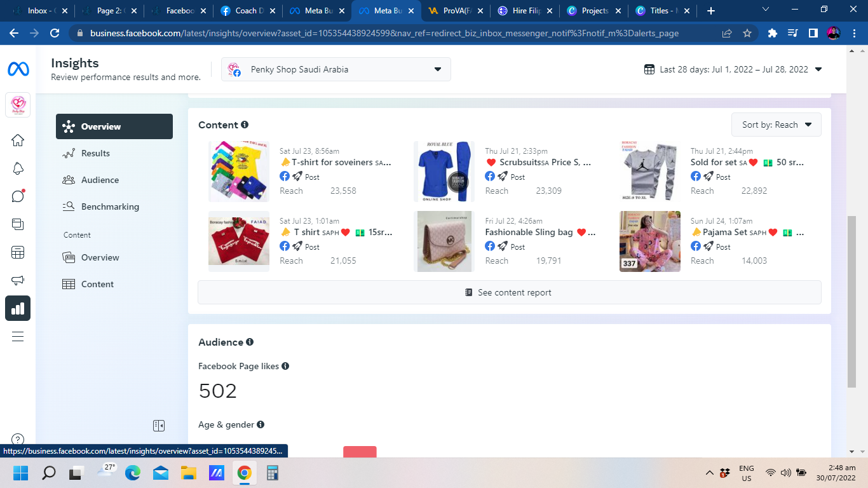868x488 pixels.
Task: Open Calculator from the taskbar
Action: coord(273,473)
